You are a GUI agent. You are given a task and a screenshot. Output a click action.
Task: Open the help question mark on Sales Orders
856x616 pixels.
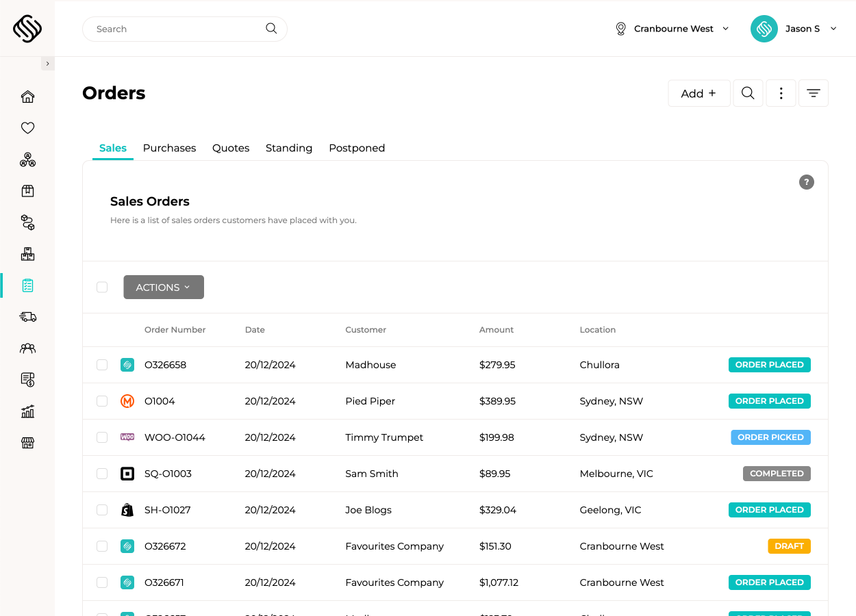[806, 182]
